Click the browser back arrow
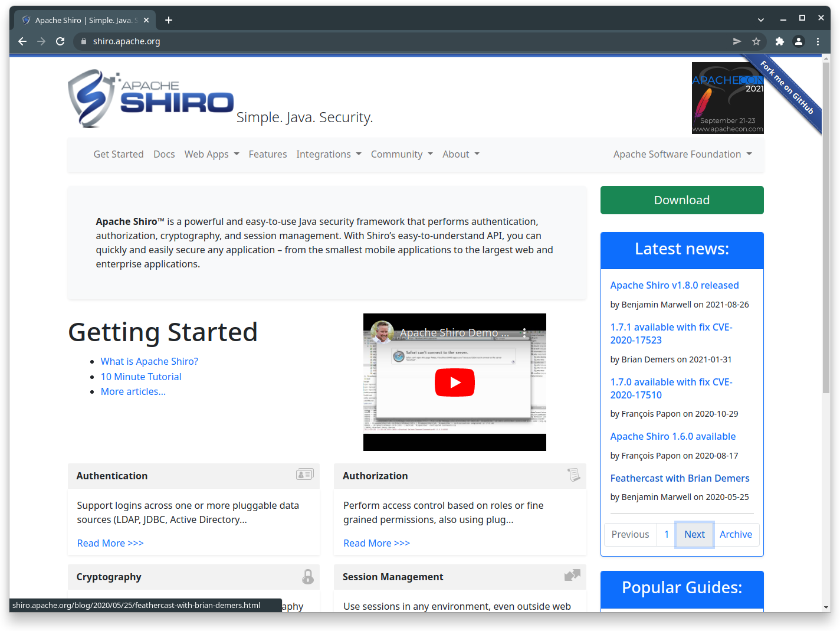This screenshot has height=631, width=840. pos(22,41)
